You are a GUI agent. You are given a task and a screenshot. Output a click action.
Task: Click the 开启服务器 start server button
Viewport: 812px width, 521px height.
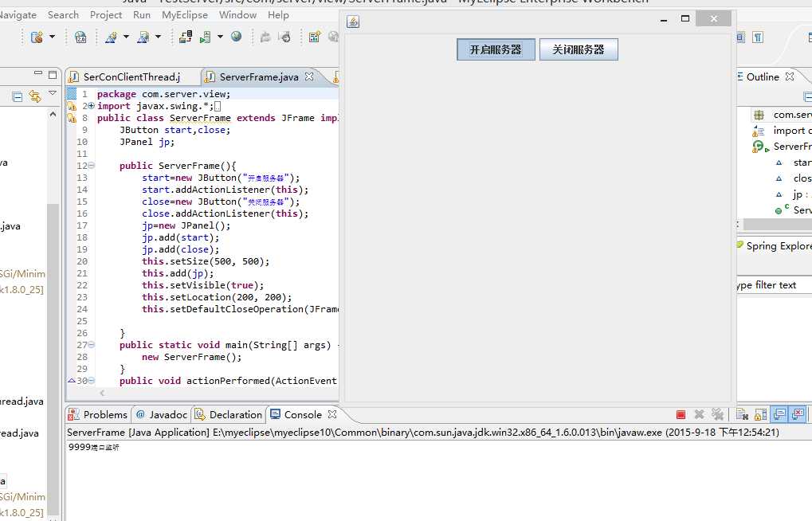496,49
